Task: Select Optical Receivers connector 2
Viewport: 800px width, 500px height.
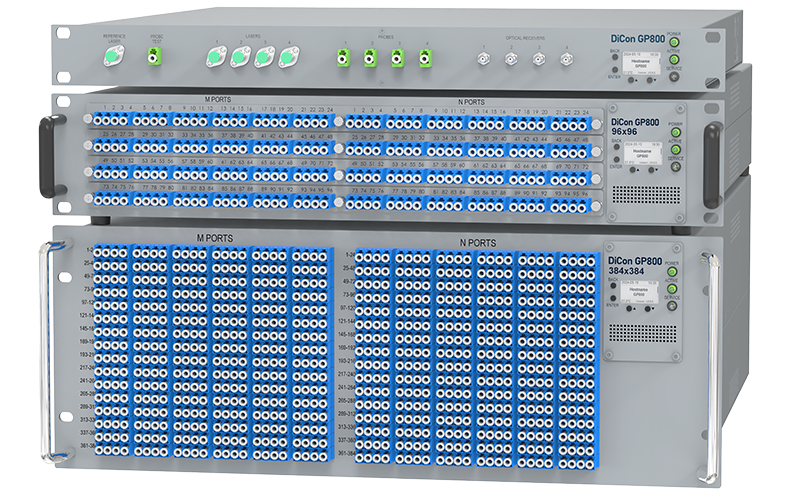Action: tap(511, 59)
